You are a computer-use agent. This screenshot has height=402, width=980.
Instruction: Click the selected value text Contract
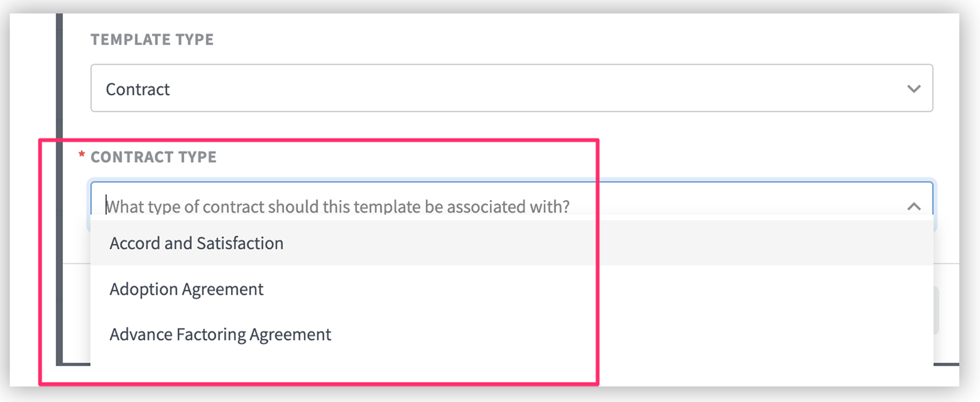pos(137,89)
